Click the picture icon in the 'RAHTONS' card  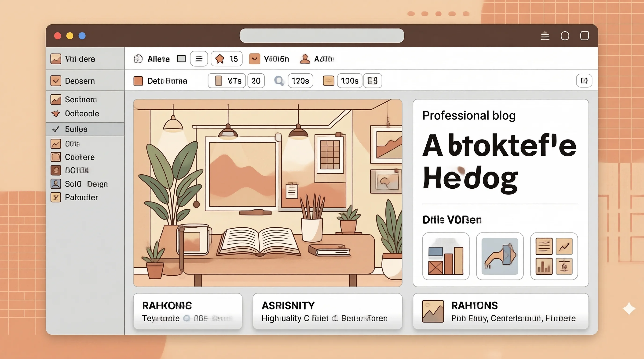coord(433,311)
